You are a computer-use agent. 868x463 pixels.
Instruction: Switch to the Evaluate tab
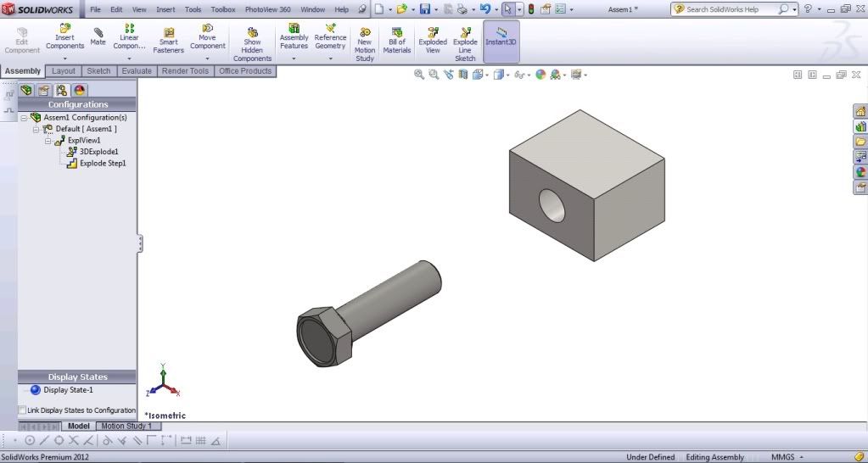point(136,71)
